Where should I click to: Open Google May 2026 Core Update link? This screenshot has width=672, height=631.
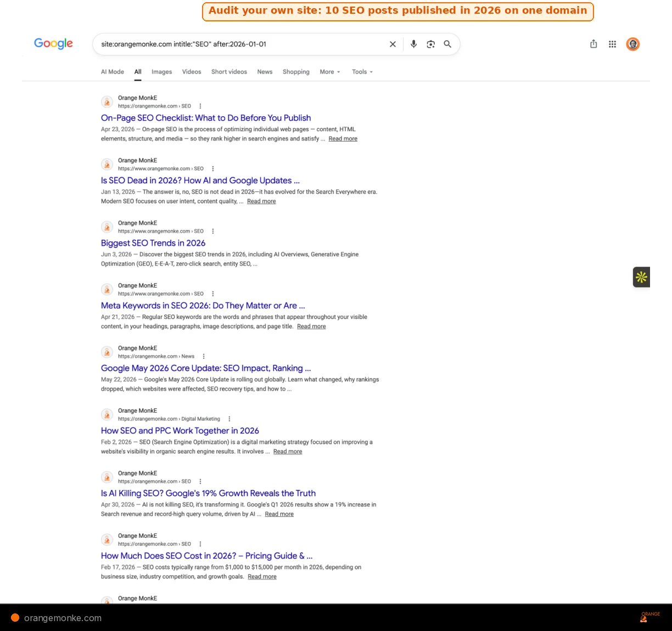206,368
